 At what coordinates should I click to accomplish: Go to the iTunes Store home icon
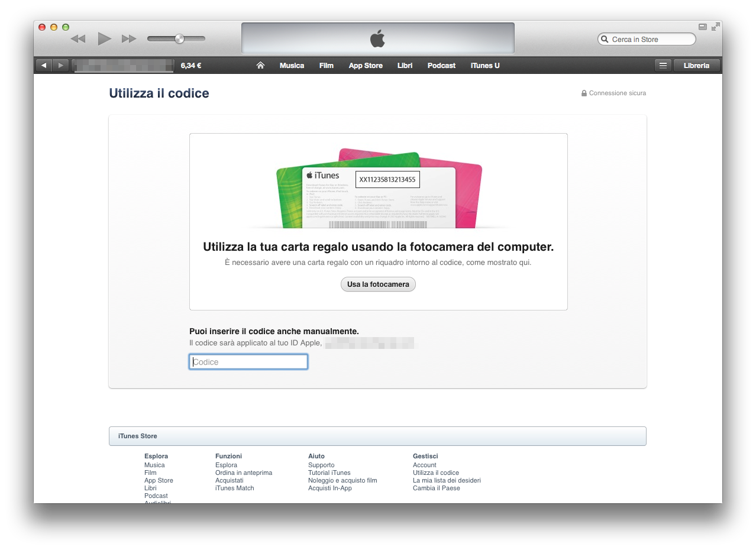[x=260, y=66]
